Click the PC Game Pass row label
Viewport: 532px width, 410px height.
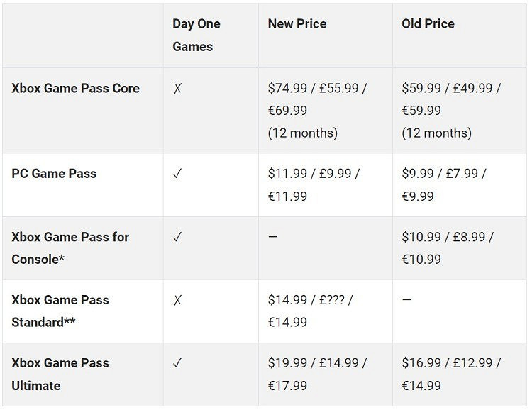pyautogui.click(x=54, y=174)
